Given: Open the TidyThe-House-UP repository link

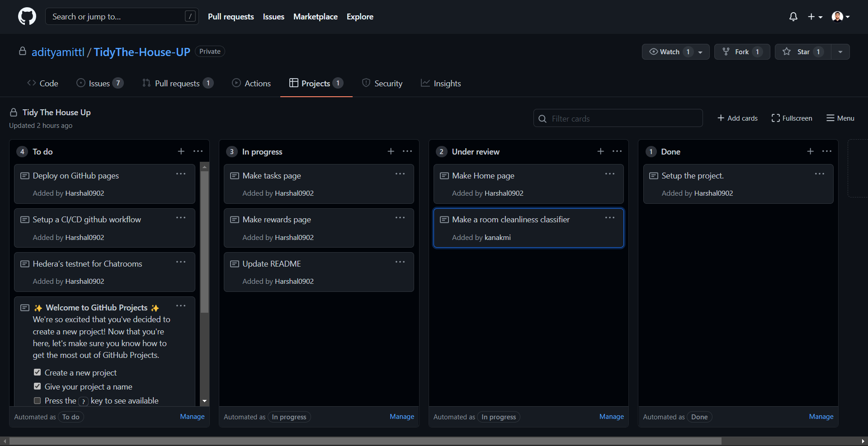Looking at the screenshot, I should 142,52.
